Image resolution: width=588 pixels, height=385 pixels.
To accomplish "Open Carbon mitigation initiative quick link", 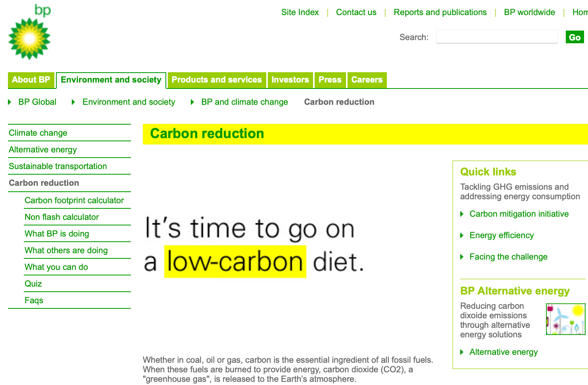I will point(519,214).
